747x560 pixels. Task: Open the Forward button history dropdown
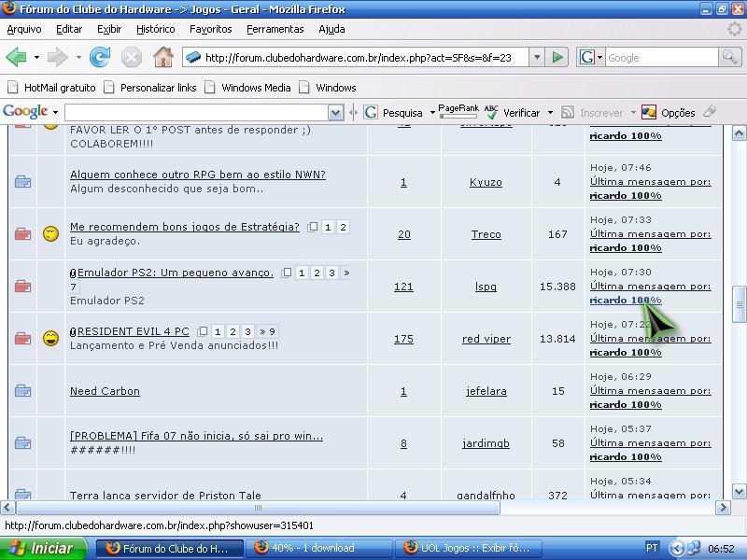[78, 58]
